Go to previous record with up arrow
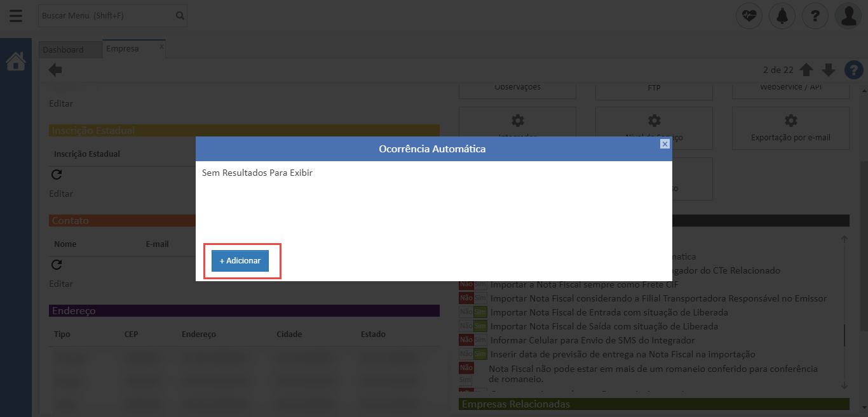868x417 pixels. click(x=806, y=70)
